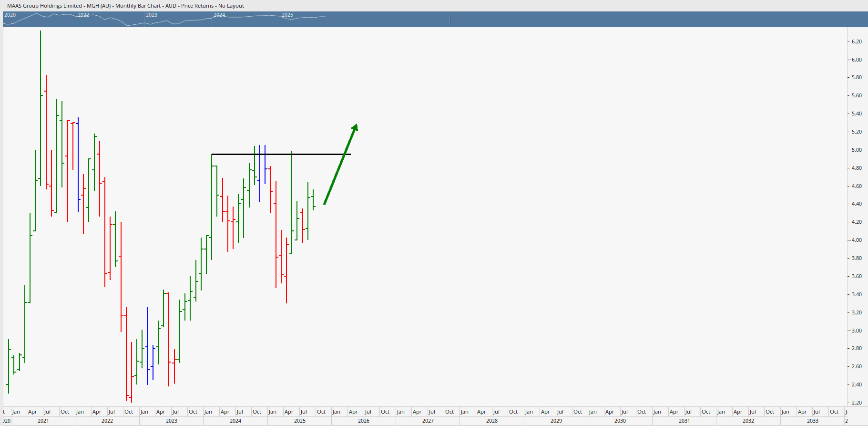Click the small vertical marker in navigator strip
Image resolution: width=868 pixels, height=426 pixels.
click(450, 19)
